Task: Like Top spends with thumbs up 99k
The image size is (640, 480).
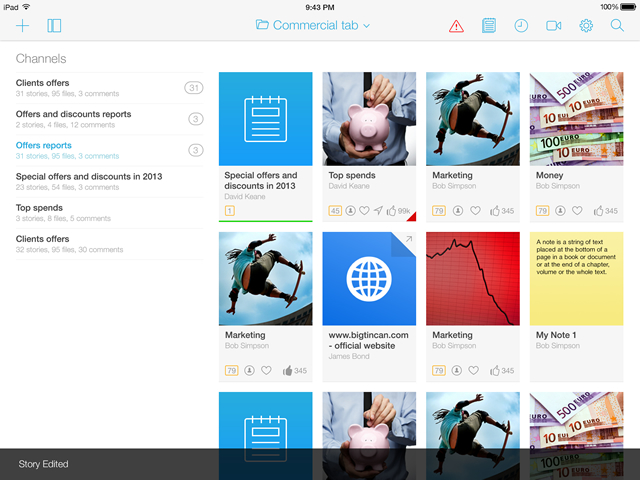Action: pyautogui.click(x=398, y=211)
